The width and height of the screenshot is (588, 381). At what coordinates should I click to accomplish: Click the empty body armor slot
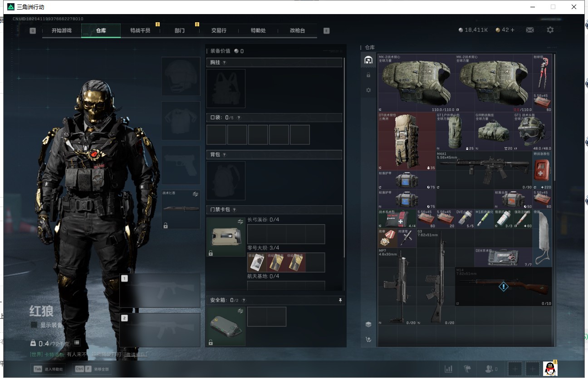coord(181,121)
